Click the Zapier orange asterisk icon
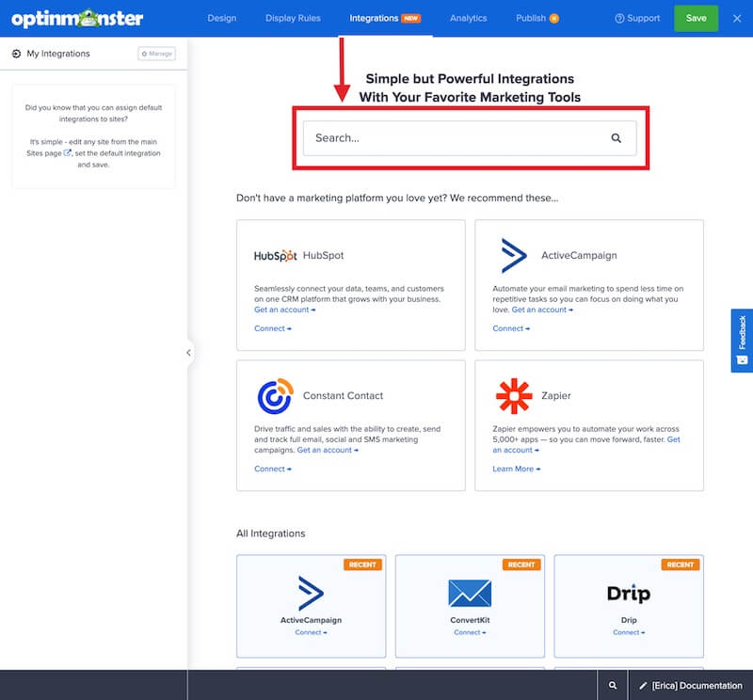The image size is (753, 700). 514,395
